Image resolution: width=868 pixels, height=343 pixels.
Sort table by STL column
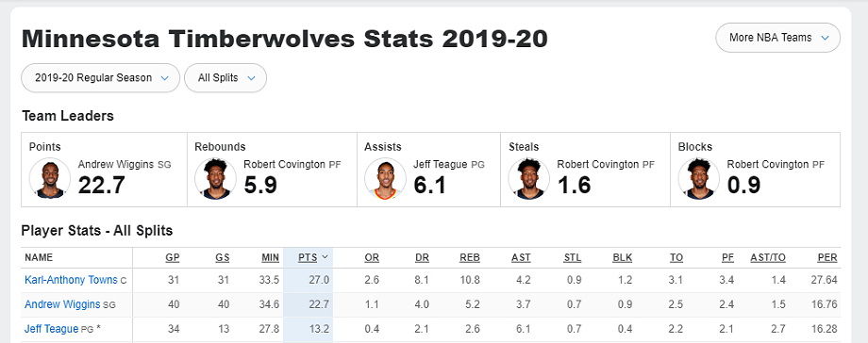573,258
